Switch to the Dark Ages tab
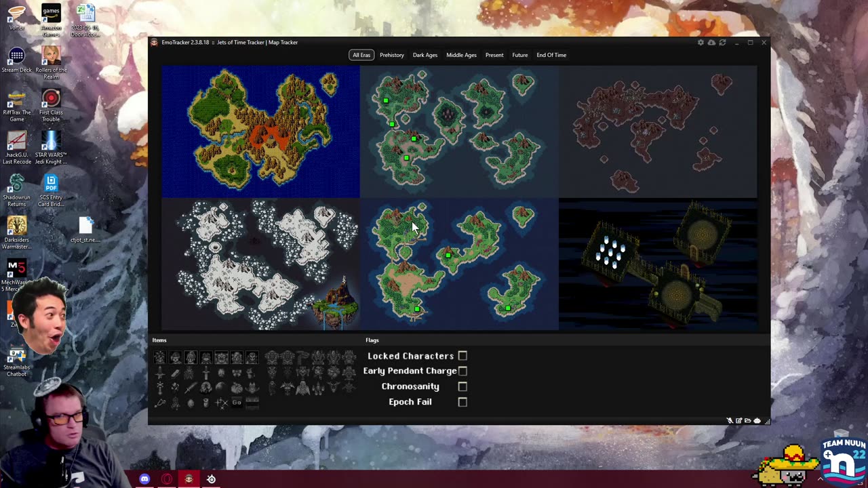 pos(425,55)
